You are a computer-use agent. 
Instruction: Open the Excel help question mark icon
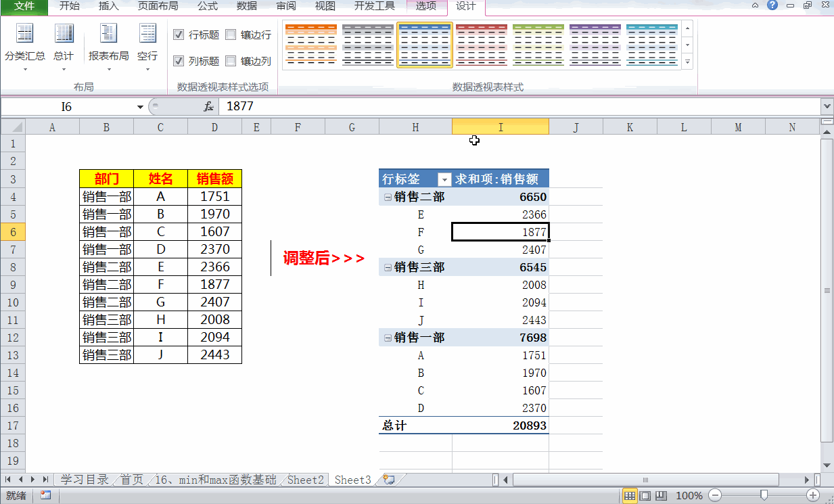pos(772,5)
